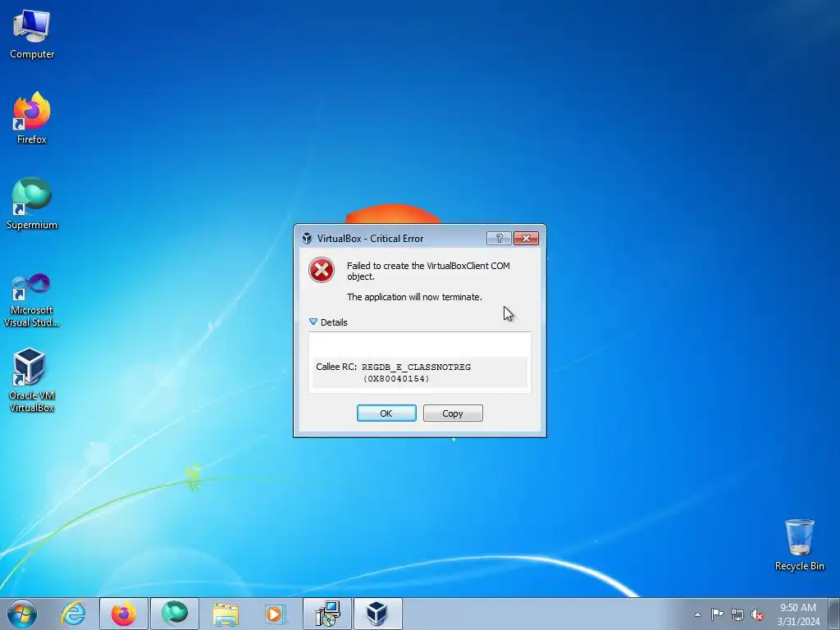Open the Action Center flag icon
The height and width of the screenshot is (630, 840).
pyautogui.click(x=717, y=614)
